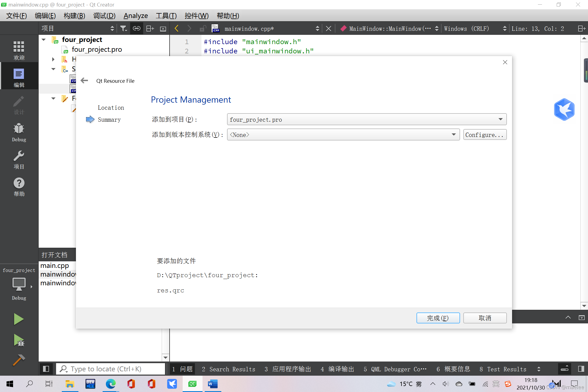Click the floating blue bird icon
588x392 pixels.
[x=564, y=109]
